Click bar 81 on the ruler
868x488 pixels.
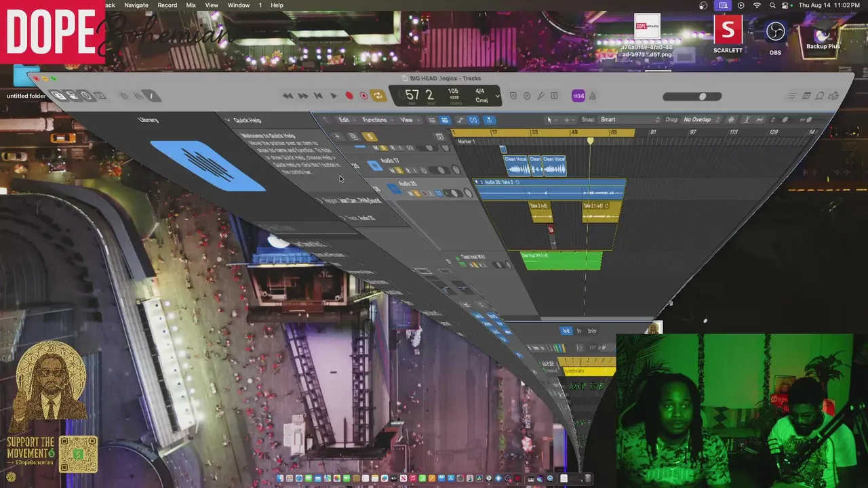pyautogui.click(x=653, y=133)
